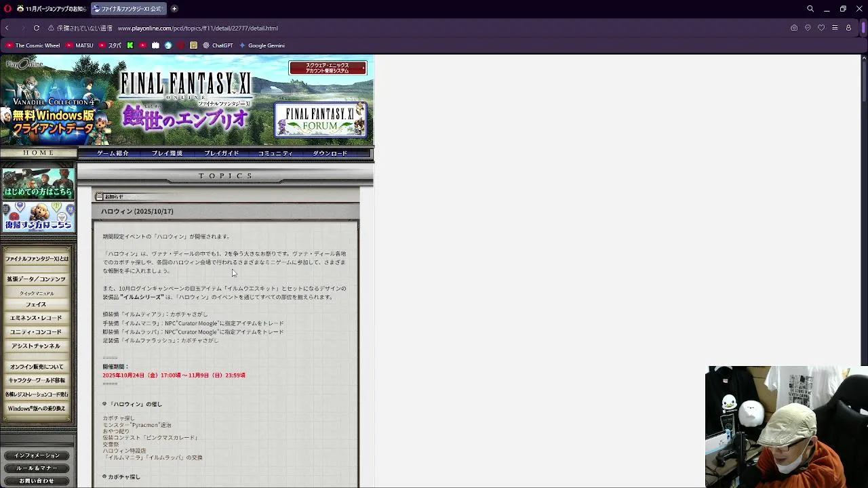Image resolution: width=868 pixels, height=488 pixels.
Task: Click the 復帰する方はこちら banner
Action: tap(38, 216)
